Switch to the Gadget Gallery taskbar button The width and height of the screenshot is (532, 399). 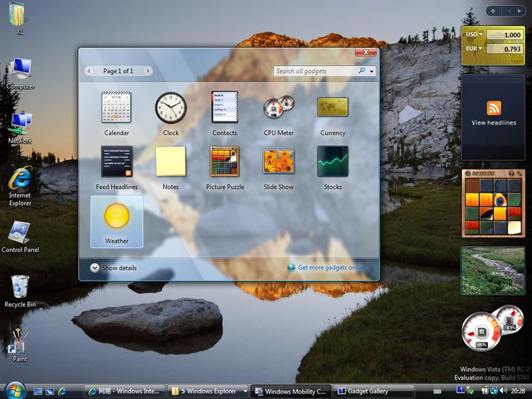pos(374,391)
